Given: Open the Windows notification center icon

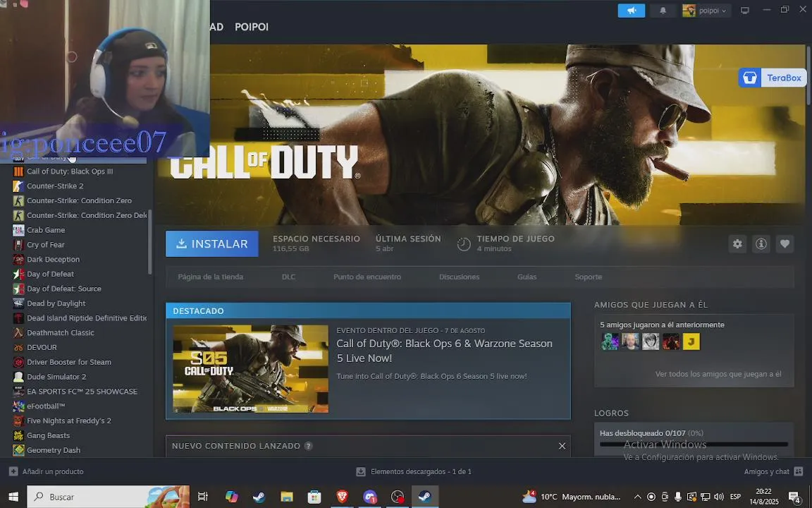Looking at the screenshot, I should (x=795, y=497).
